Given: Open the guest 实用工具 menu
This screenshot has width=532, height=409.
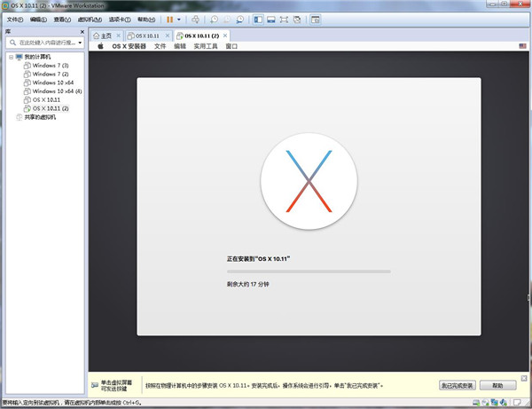Looking at the screenshot, I should [x=206, y=46].
